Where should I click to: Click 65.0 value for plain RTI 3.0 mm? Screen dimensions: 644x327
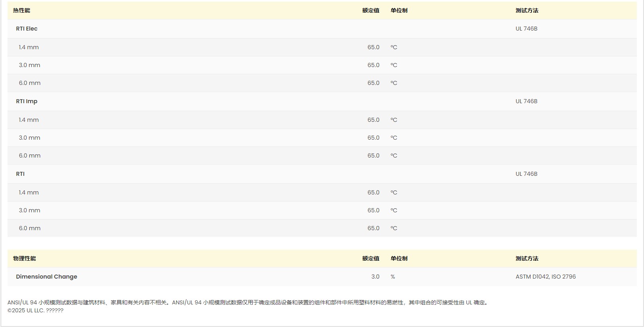tap(373, 210)
